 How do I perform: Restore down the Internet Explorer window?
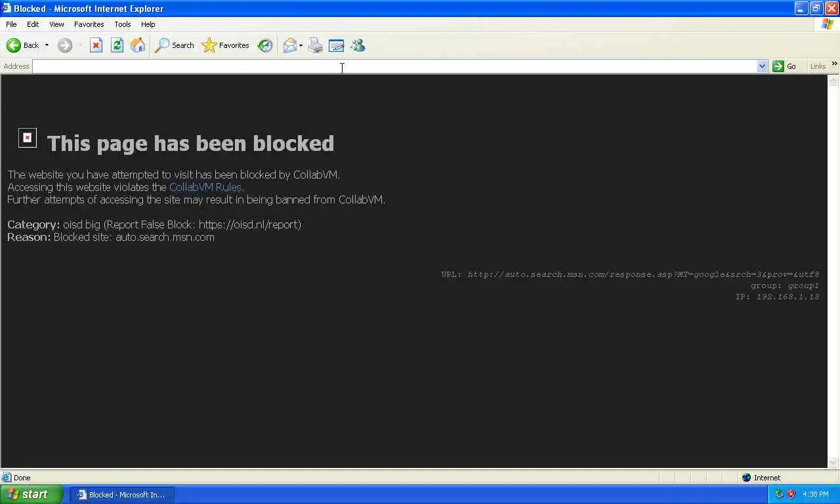coord(816,9)
